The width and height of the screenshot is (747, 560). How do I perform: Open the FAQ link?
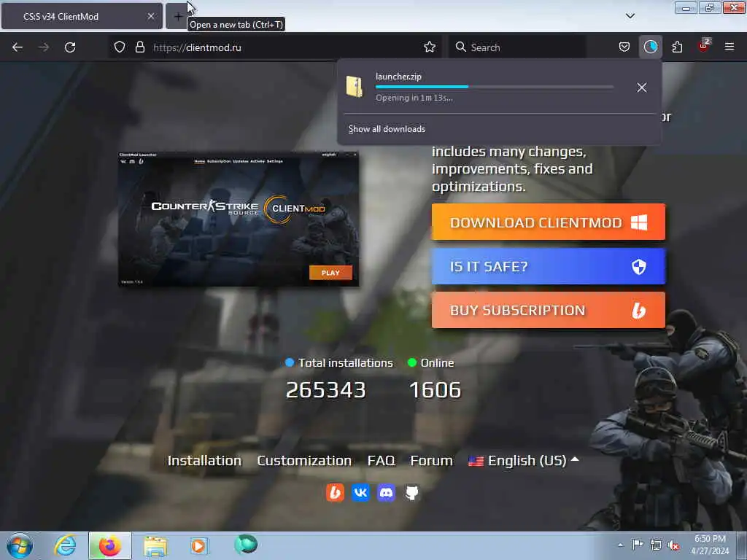click(381, 461)
